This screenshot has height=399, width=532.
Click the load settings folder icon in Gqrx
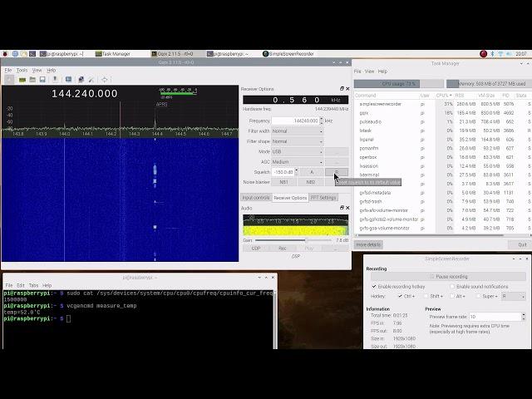click(x=32, y=80)
